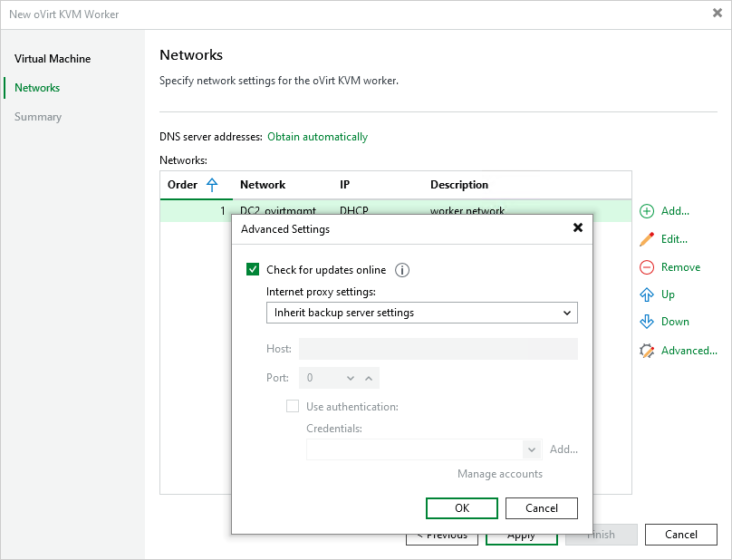Close the Advanced Settings dialog with its X
732x560 pixels.
point(578,227)
